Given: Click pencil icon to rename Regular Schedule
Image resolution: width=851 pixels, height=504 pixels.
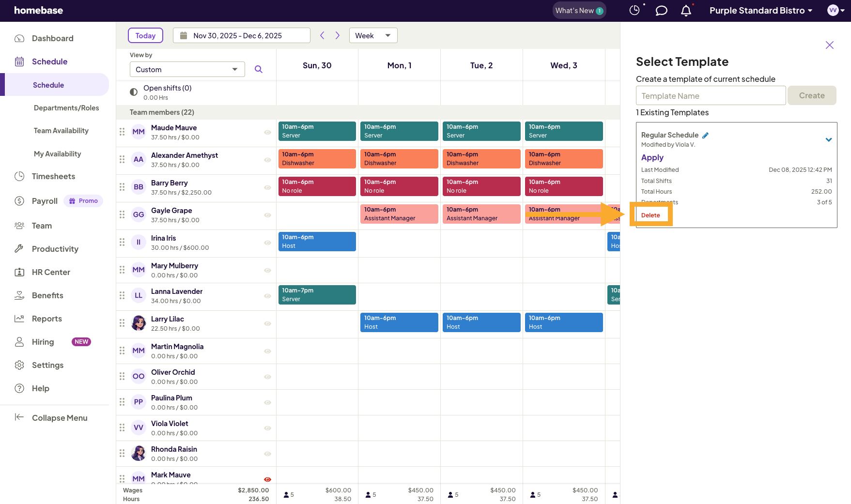Looking at the screenshot, I should [x=706, y=135].
